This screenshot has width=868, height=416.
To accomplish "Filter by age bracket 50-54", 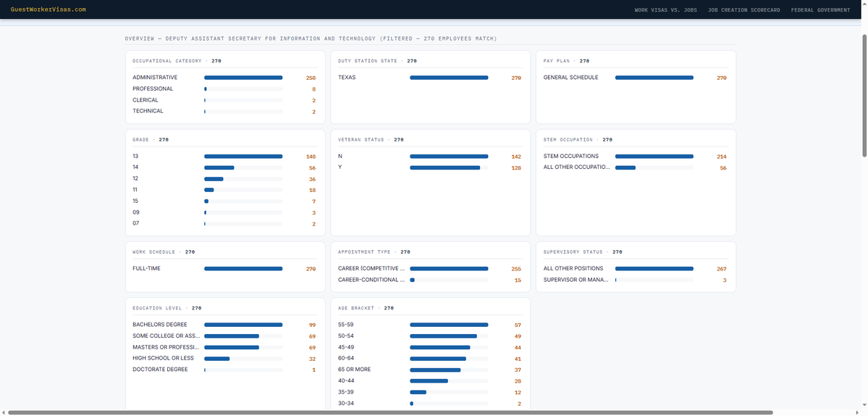I will [x=431, y=336].
